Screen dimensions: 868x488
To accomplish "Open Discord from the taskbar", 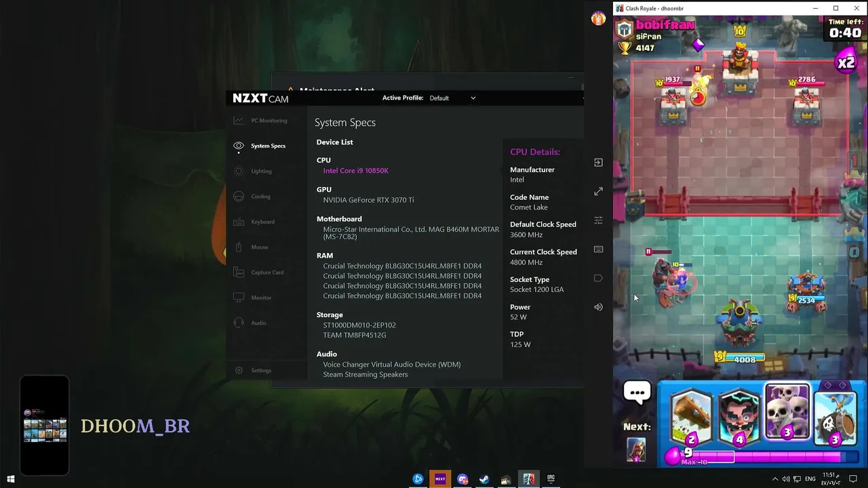I will pyautogui.click(x=462, y=479).
